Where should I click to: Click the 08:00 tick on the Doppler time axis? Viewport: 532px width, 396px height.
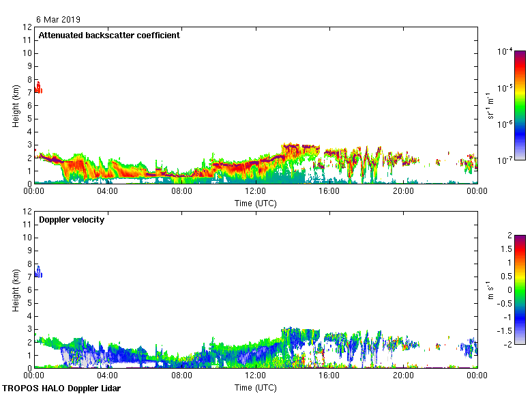coord(181,376)
